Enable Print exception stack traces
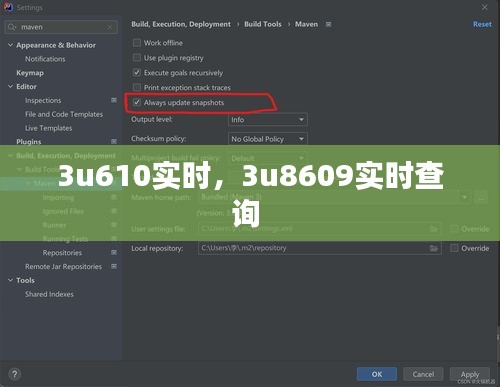The width and height of the screenshot is (500, 387). coord(137,87)
